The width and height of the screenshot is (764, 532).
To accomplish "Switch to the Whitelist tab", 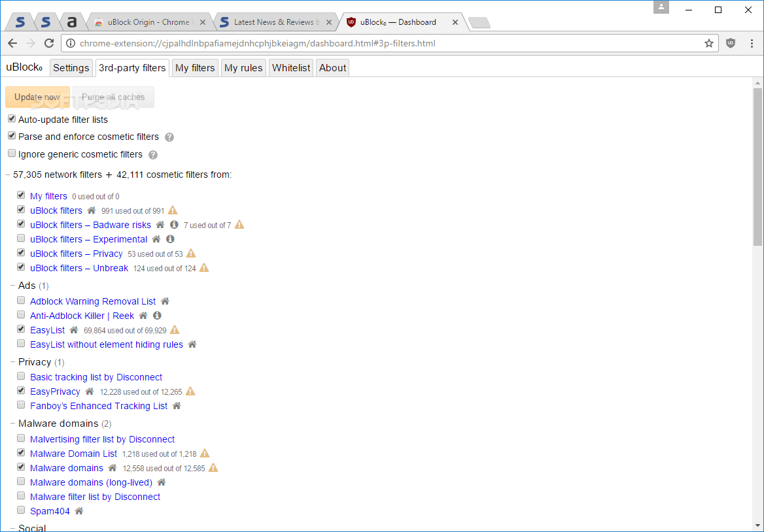I will pos(290,67).
